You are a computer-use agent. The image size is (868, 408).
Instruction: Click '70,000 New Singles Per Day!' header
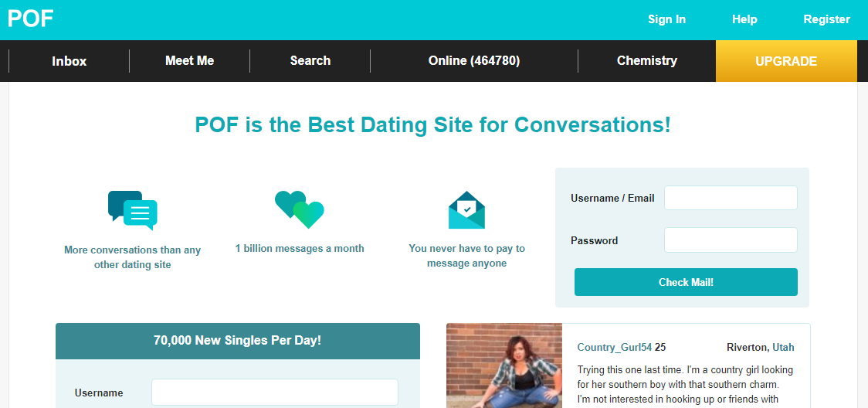coord(238,341)
